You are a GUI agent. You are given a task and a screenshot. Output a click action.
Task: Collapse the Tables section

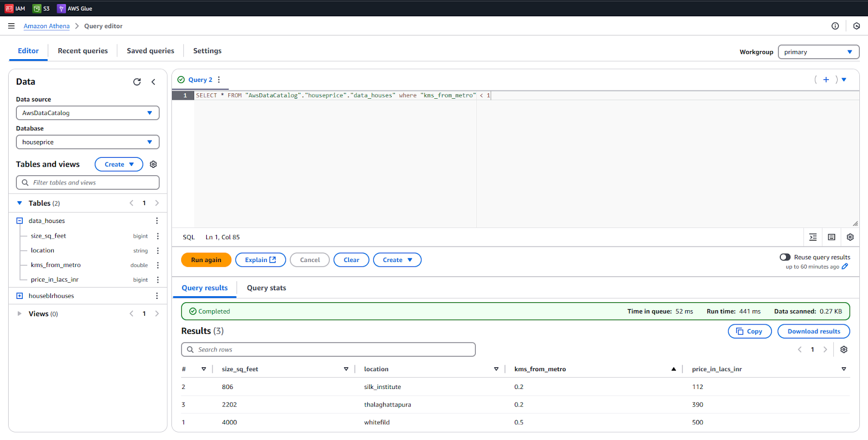point(20,203)
